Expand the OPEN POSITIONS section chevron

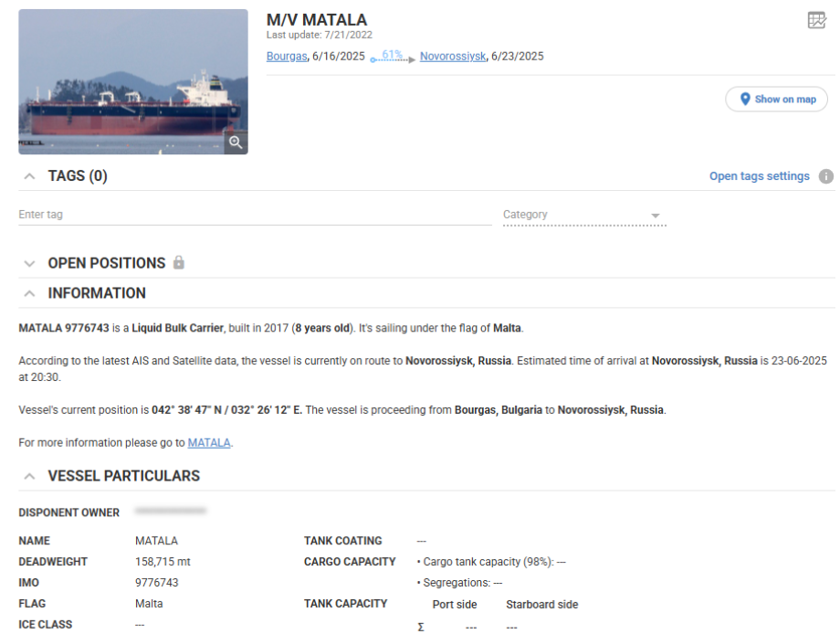point(30,264)
